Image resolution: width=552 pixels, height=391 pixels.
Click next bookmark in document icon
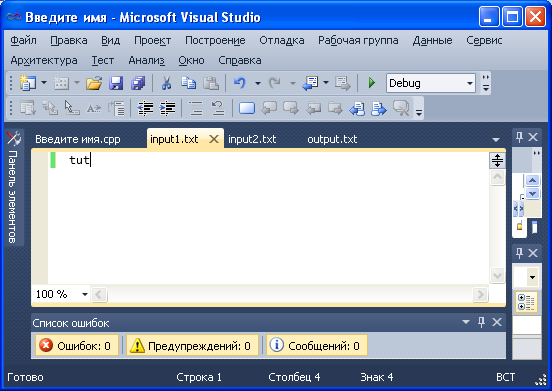(x=379, y=108)
